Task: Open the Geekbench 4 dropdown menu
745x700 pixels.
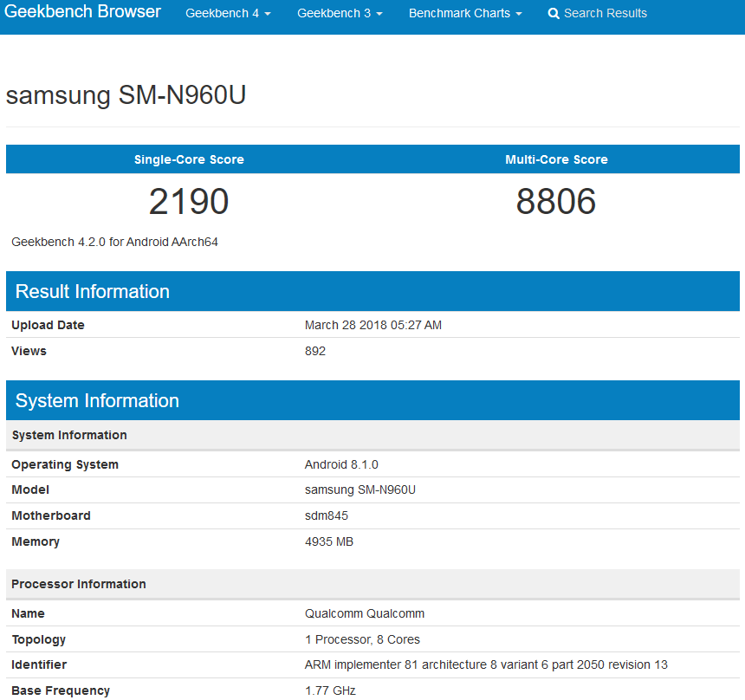Action: coord(228,13)
